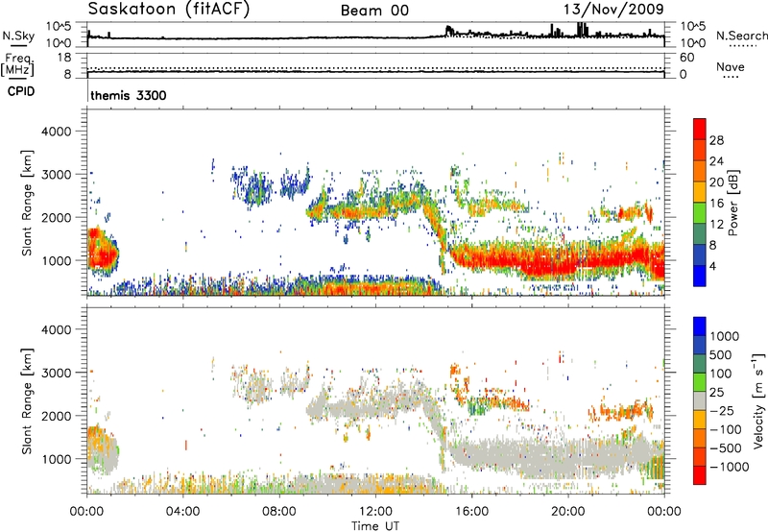
Task: Click the "28" label on Power colorbar
Action: click(716, 140)
